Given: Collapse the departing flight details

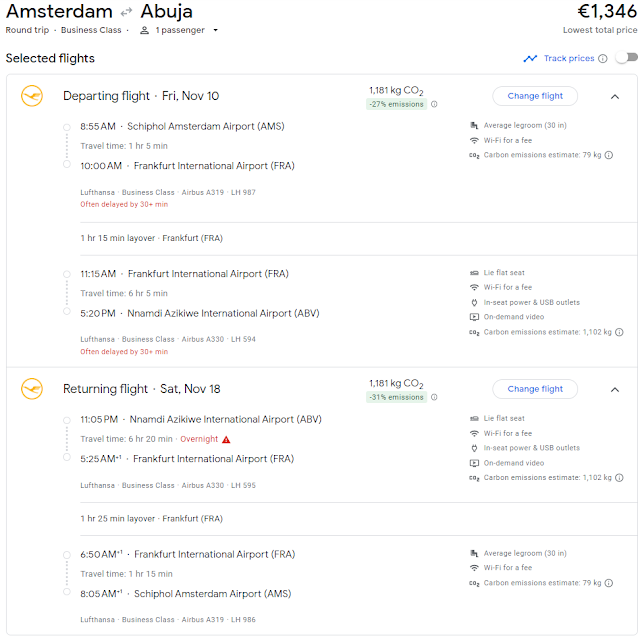Looking at the screenshot, I should point(614,96).
